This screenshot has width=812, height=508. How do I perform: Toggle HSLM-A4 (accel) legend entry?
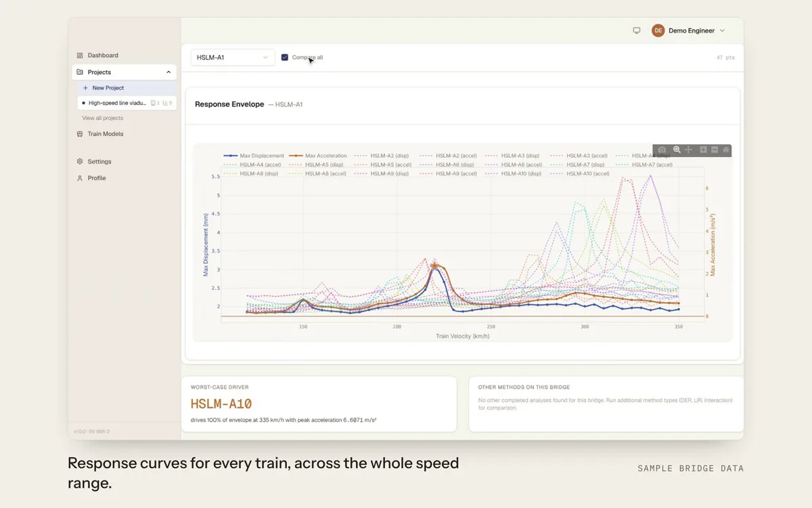tap(252, 165)
